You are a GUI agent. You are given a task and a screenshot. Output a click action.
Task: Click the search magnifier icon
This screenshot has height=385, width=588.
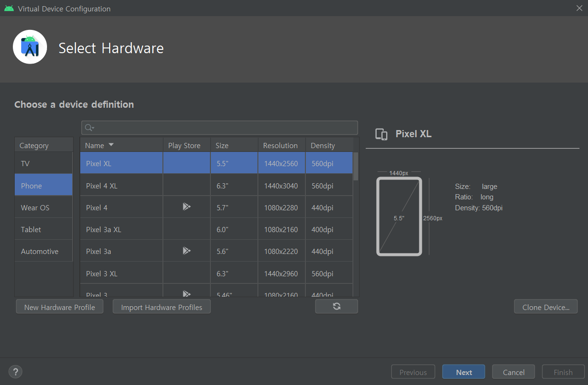click(x=89, y=128)
